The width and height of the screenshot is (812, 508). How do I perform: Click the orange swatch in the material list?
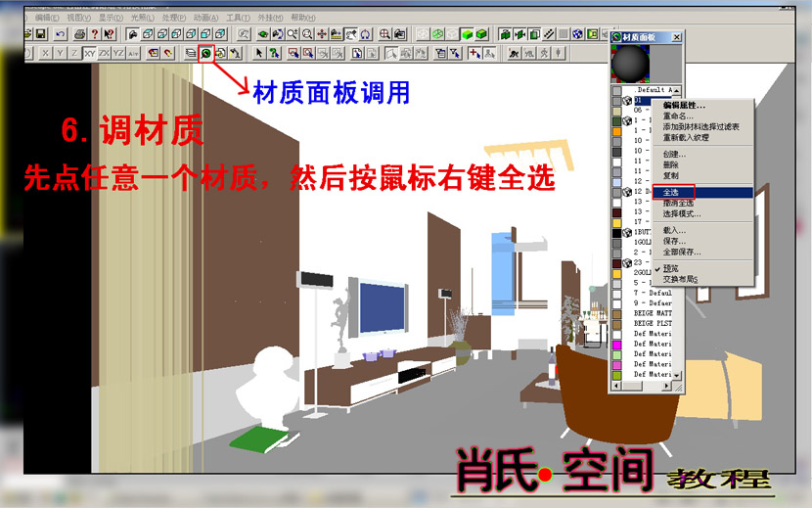pos(616,131)
